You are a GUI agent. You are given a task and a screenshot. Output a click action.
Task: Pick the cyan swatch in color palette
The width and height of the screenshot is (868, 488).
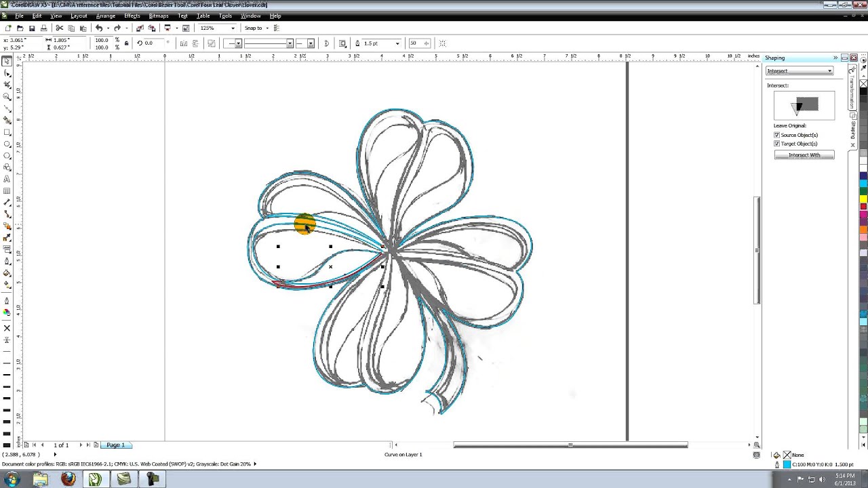[863, 183]
